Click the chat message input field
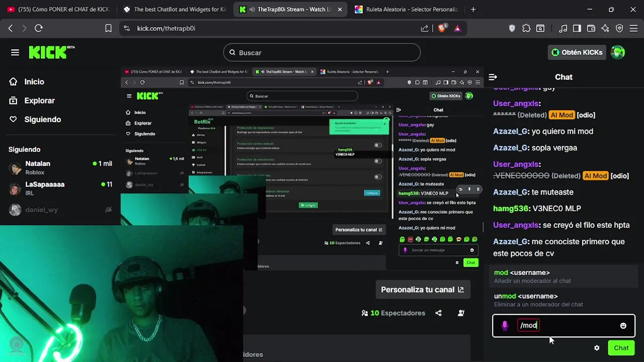The image size is (644, 362). click(x=563, y=326)
